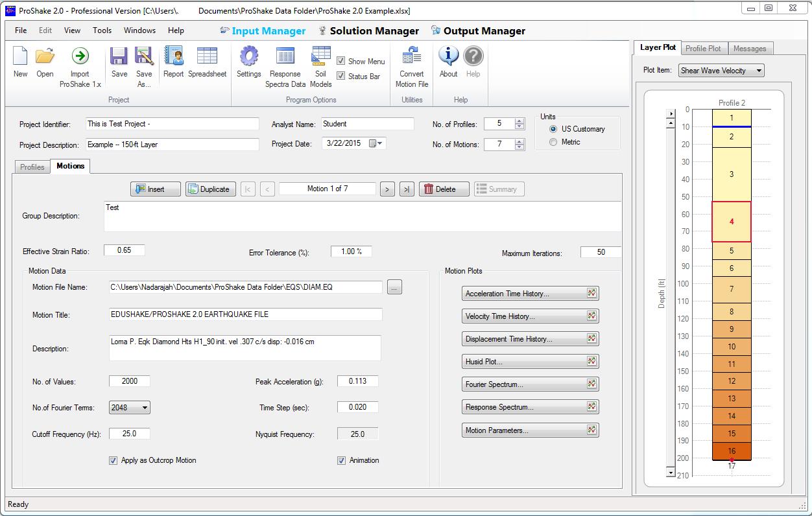Viewport: 812px width, 516px height.
Task: Increase No. of Profiles stepper
Action: (519, 121)
